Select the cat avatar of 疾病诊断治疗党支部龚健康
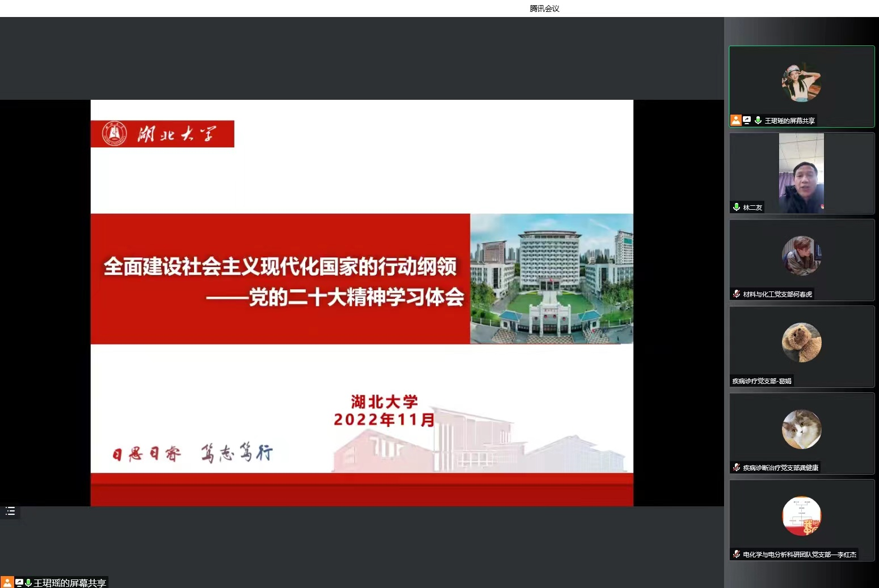 coord(801,429)
